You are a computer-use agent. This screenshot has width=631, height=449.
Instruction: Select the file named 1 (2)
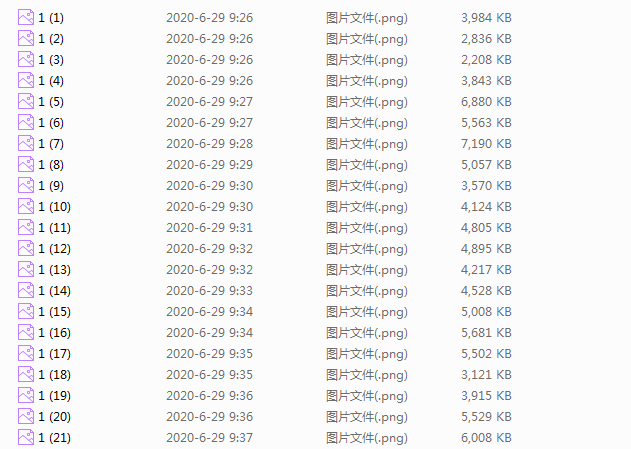pos(51,39)
